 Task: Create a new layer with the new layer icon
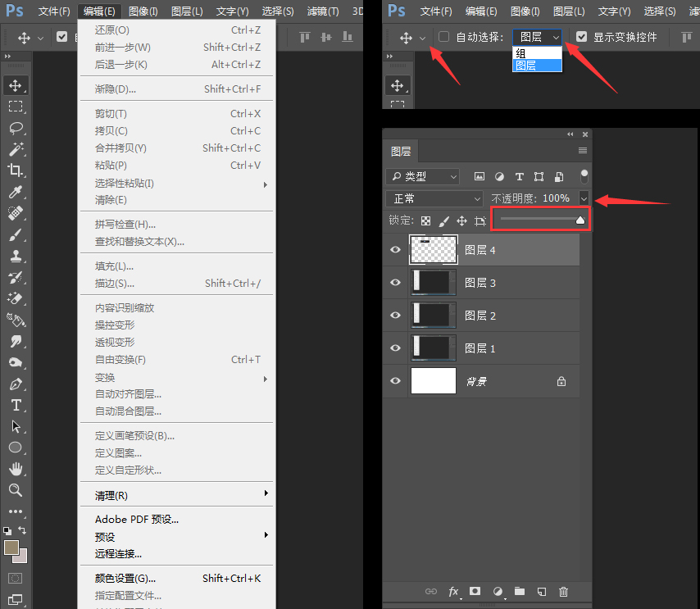[x=542, y=591]
